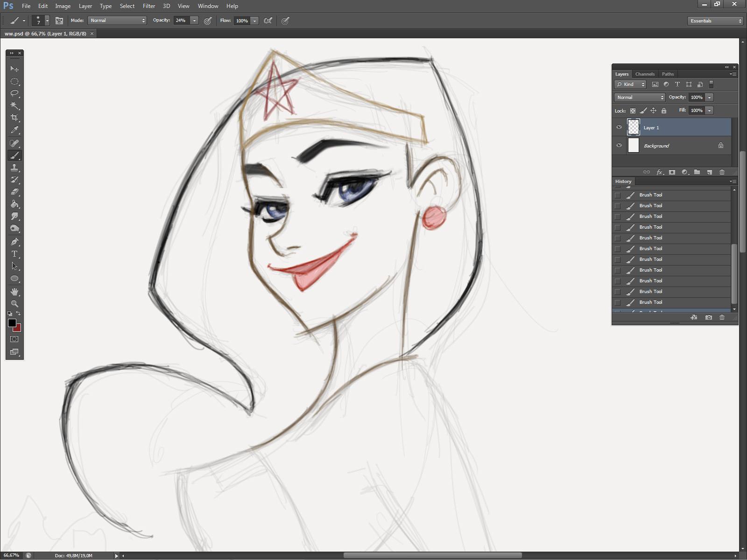Image resolution: width=747 pixels, height=560 pixels.
Task: Select the Hand tool
Action: click(x=14, y=292)
